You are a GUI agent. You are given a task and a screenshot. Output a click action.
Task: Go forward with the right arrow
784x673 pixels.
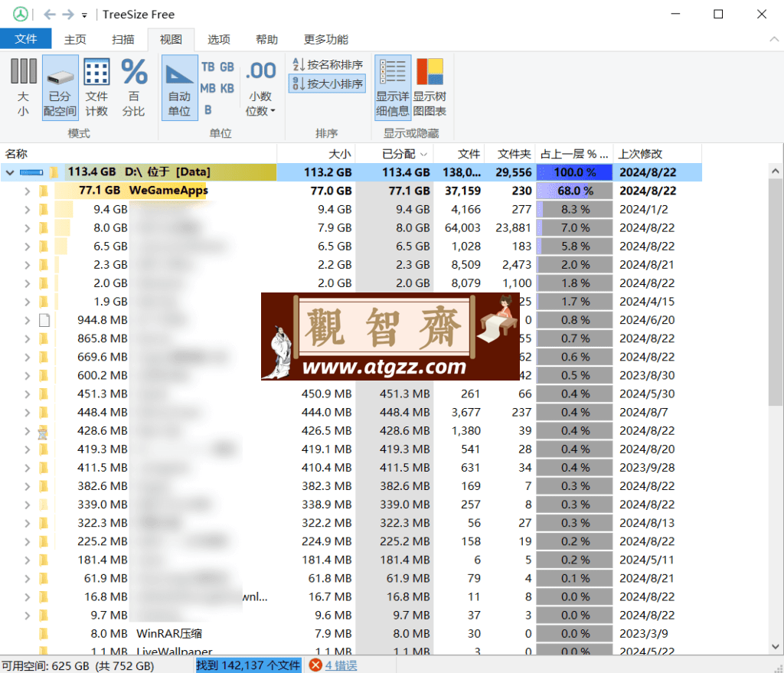(68, 15)
